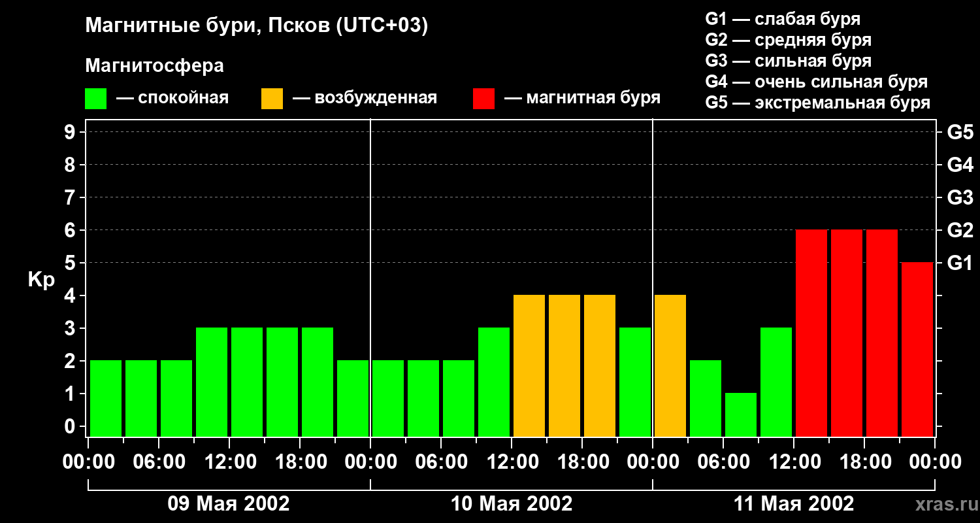Click the 'Магнитосфера' legend heading
The height and width of the screenshot is (523, 980).
[154, 66]
